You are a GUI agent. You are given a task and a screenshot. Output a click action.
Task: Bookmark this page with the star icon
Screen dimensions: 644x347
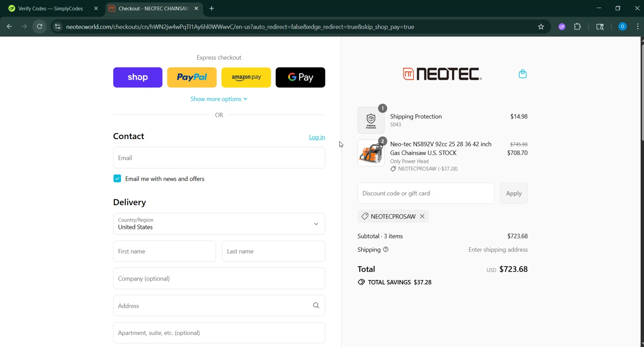point(541,27)
